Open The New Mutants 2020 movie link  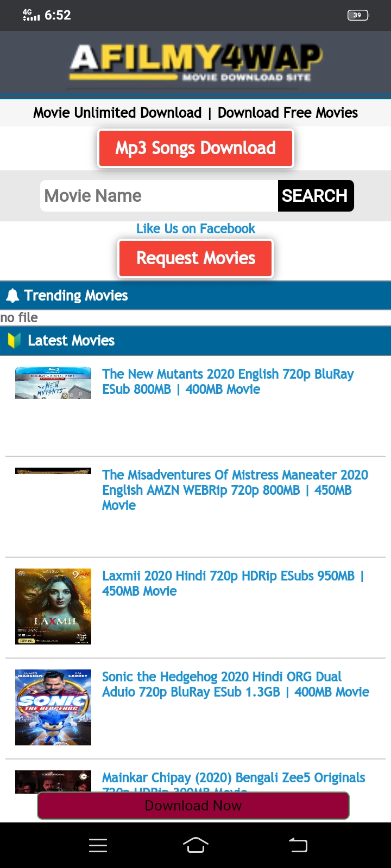click(x=228, y=381)
